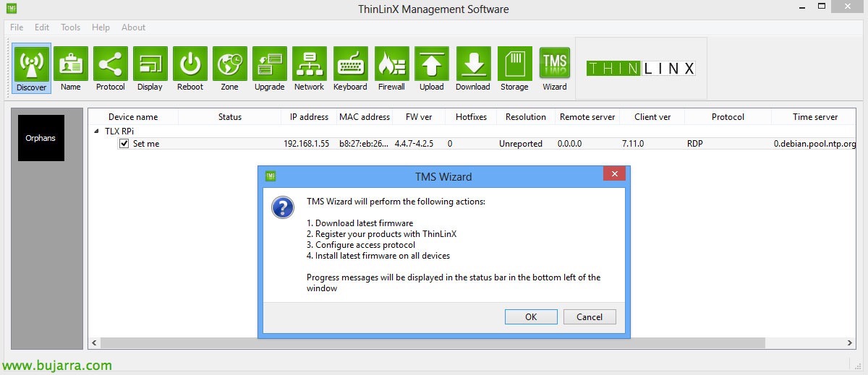Screen dimensions: 868x375
Task: Click the Upgrade firmware icon
Action: point(270,69)
